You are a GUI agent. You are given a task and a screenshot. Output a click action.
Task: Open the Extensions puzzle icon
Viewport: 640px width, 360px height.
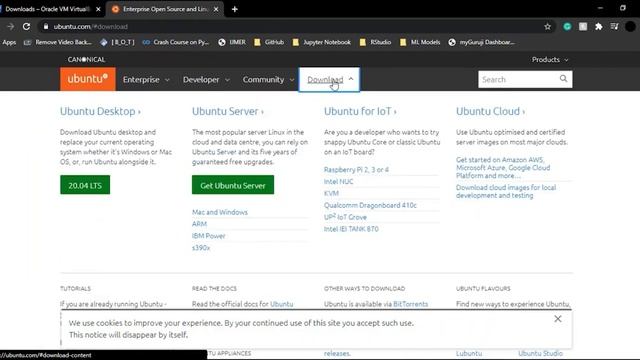coord(598,27)
